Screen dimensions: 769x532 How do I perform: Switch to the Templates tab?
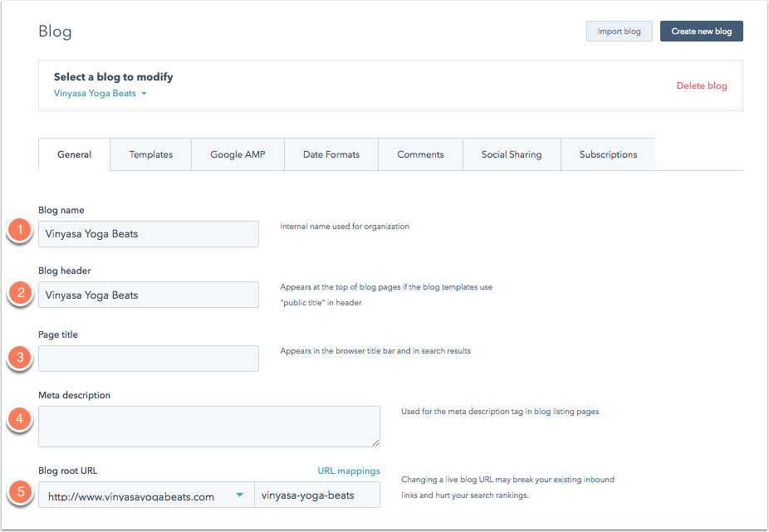pos(151,154)
